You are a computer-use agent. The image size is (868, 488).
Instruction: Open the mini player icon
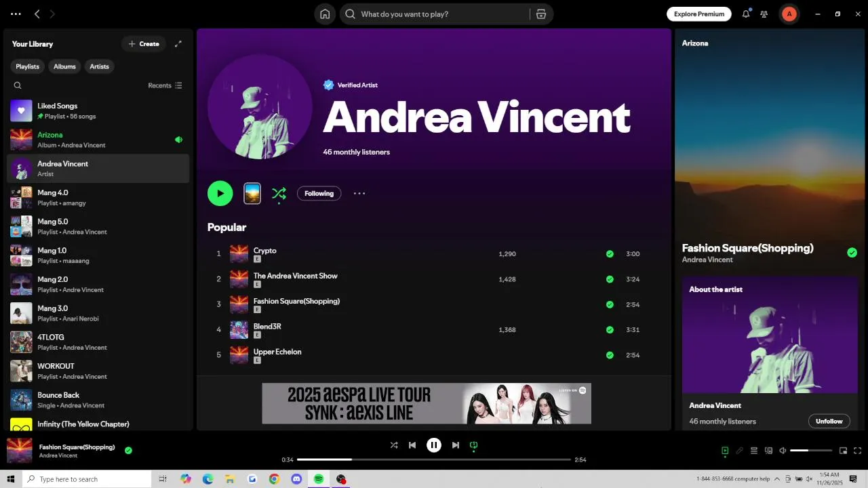[x=844, y=451]
